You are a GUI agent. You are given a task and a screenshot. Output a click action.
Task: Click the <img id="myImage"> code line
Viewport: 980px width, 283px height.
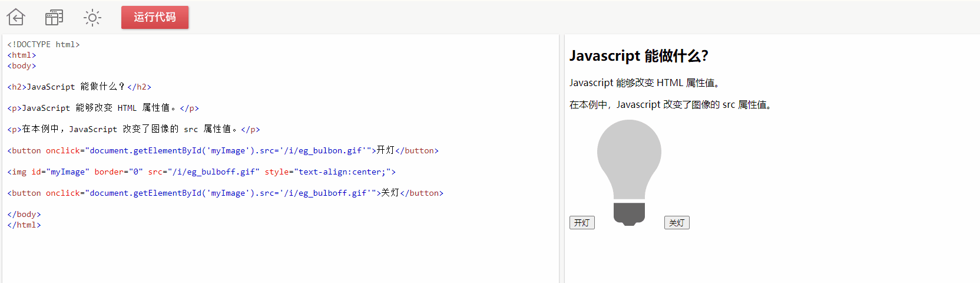point(201,172)
